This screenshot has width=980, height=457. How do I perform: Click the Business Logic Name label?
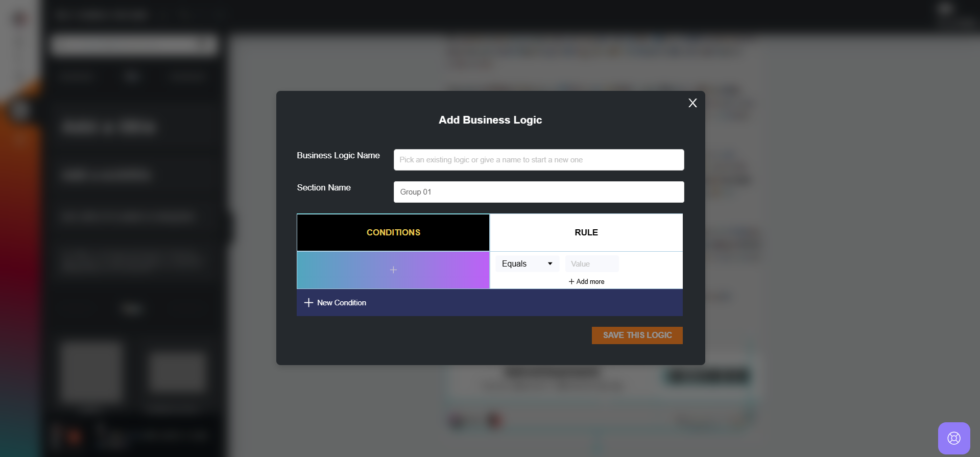click(338, 155)
